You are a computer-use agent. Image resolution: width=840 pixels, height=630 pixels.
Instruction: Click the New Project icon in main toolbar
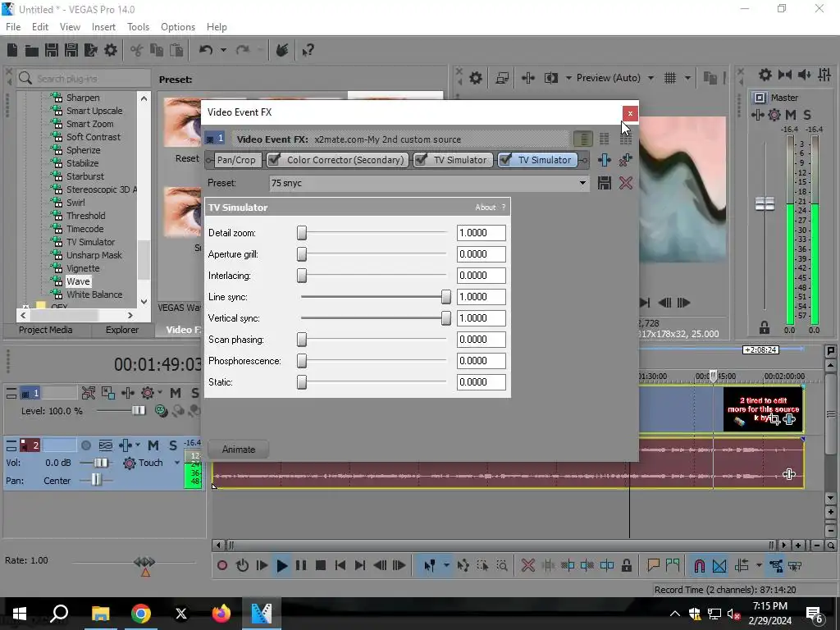[x=12, y=50]
